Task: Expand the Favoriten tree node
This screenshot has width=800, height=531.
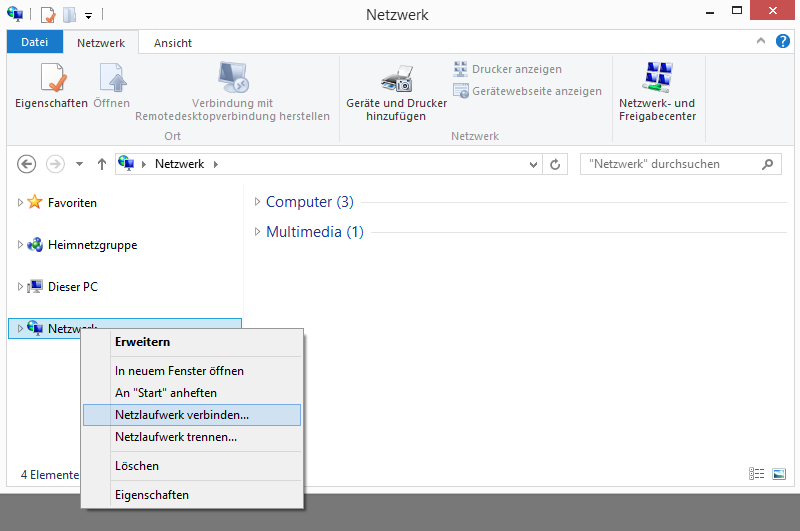Action: coord(20,203)
